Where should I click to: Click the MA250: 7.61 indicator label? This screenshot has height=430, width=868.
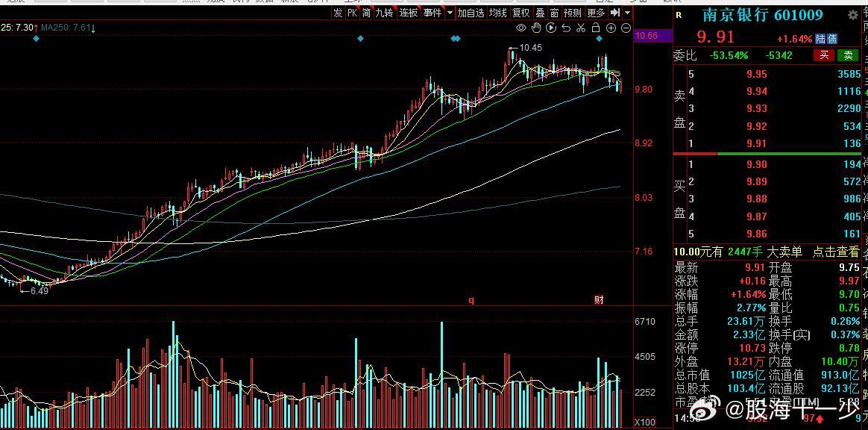coord(66,27)
